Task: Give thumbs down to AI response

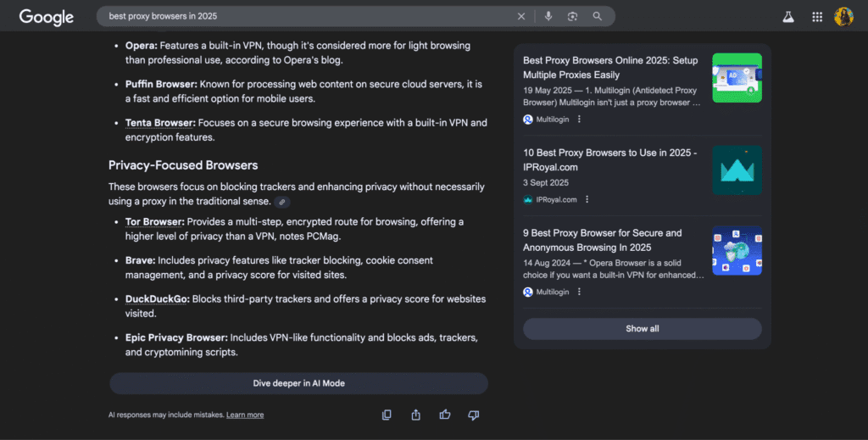Action: tap(474, 415)
